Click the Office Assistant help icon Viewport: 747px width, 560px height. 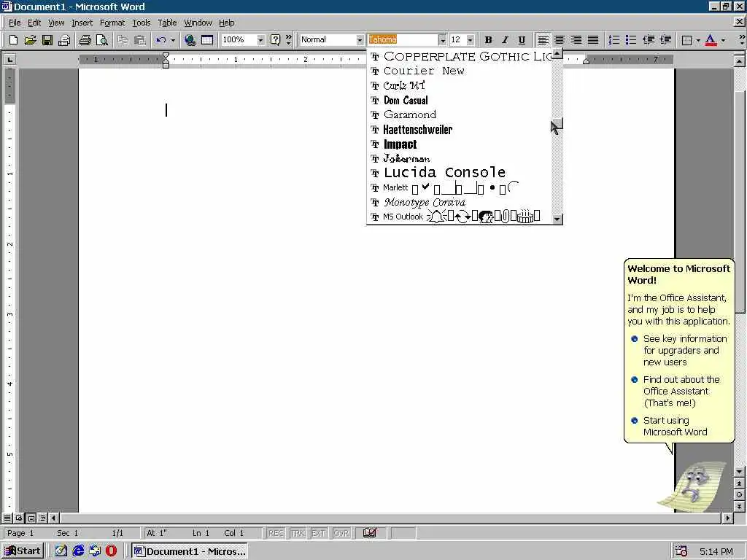pos(275,40)
